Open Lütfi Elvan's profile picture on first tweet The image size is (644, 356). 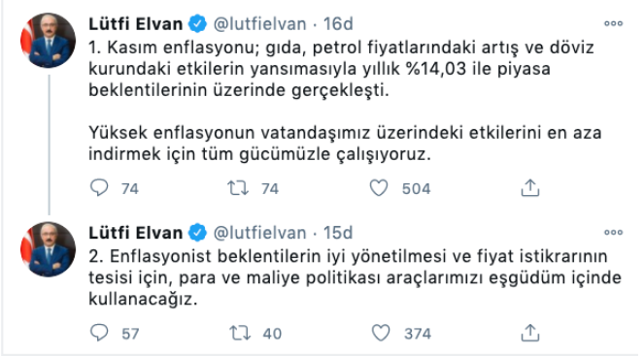(x=48, y=40)
